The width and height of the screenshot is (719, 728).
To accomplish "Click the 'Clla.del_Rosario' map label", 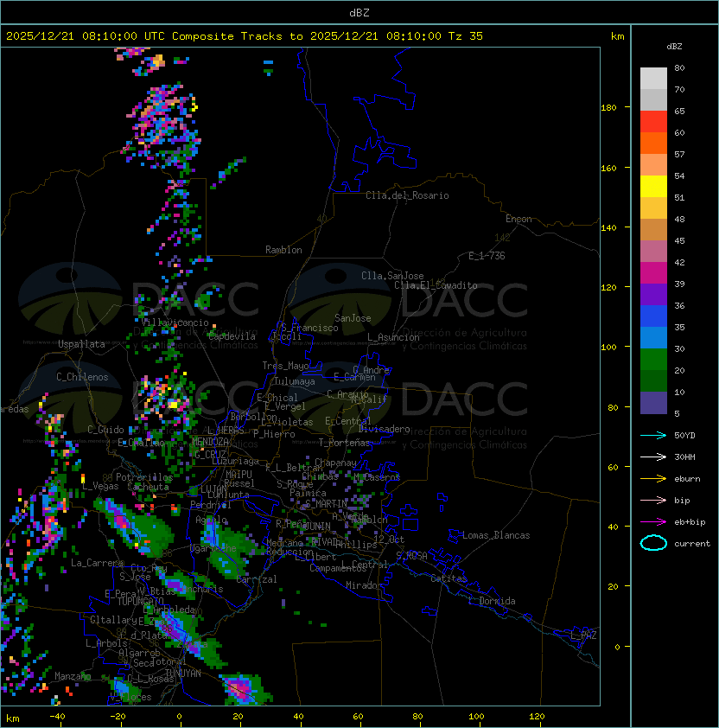I will (x=407, y=195).
